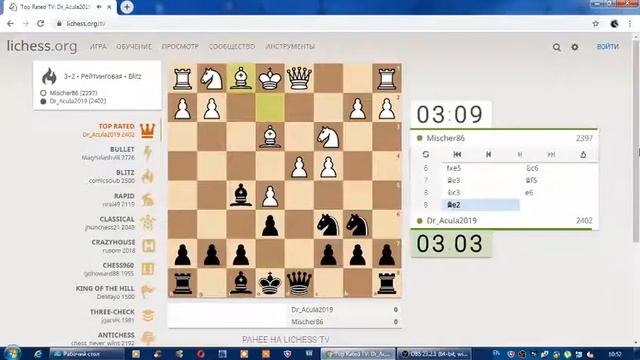Open the Chess960 dice icon
This screenshot has width=640, height=360.
pyautogui.click(x=147, y=269)
